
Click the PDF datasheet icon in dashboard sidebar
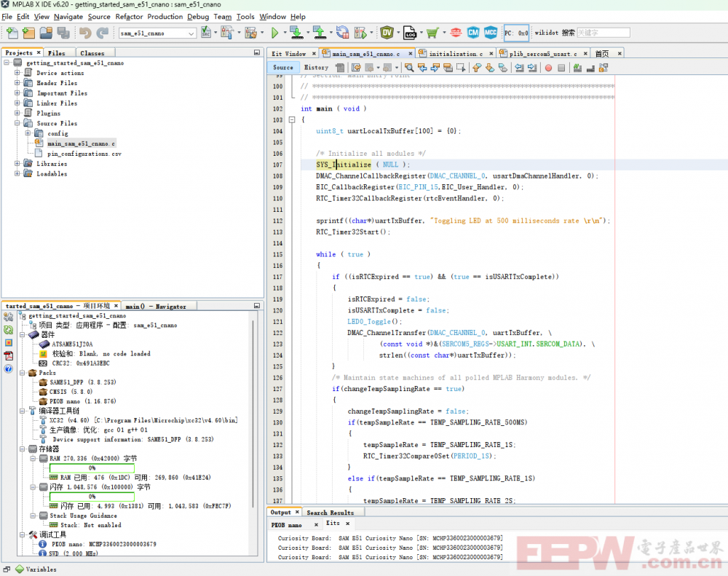(x=8, y=356)
